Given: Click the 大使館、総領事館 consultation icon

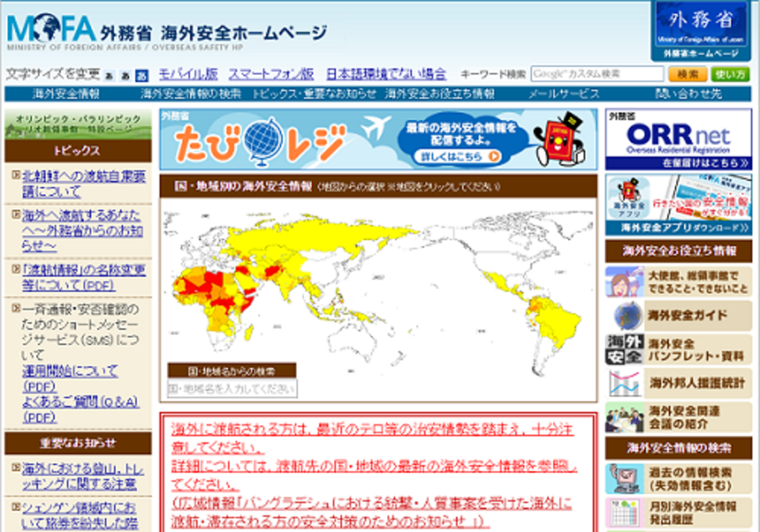Looking at the screenshot, I should [624, 282].
